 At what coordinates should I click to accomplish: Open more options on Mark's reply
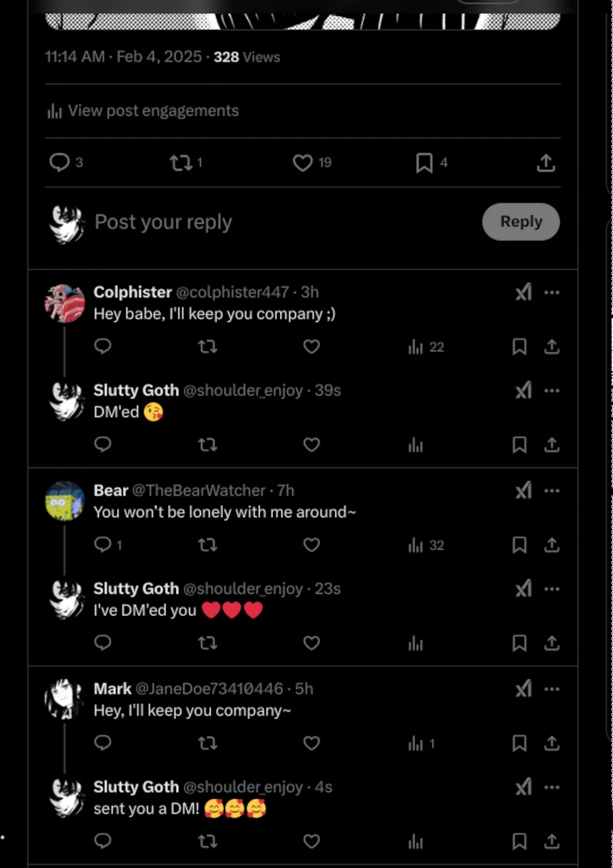552,689
